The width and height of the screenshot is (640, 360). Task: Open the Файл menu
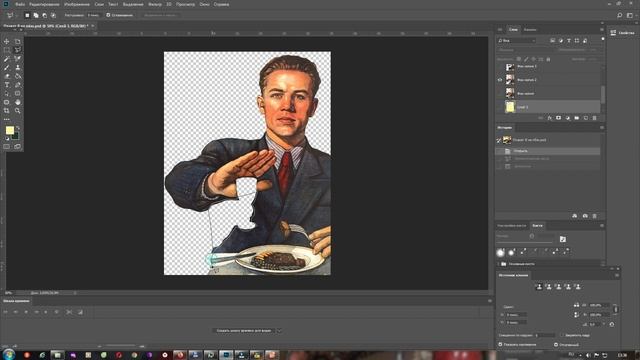[x=20, y=4]
